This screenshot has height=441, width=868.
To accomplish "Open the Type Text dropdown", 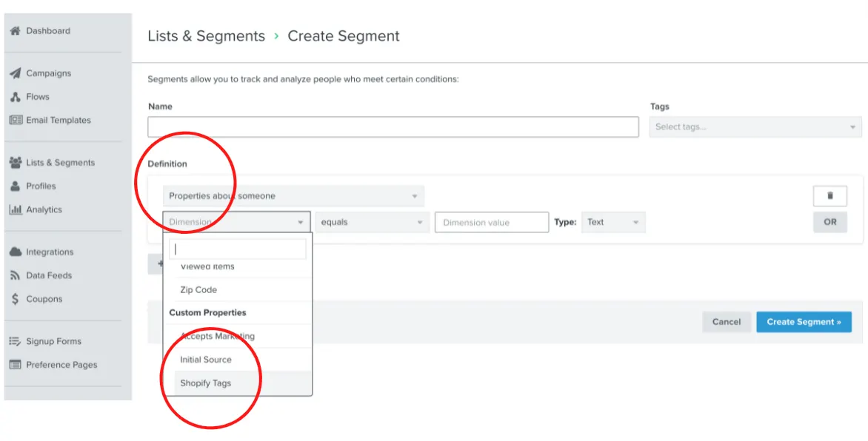I will pos(613,222).
